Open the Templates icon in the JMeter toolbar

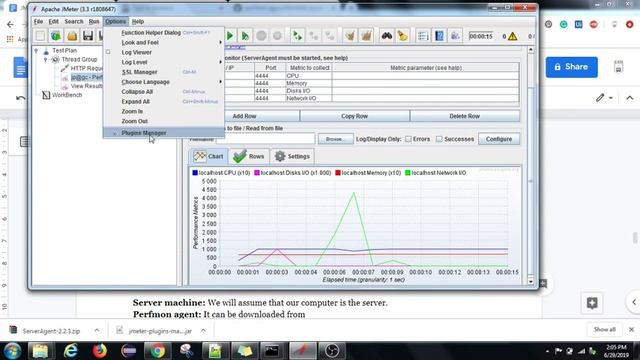pos(56,36)
